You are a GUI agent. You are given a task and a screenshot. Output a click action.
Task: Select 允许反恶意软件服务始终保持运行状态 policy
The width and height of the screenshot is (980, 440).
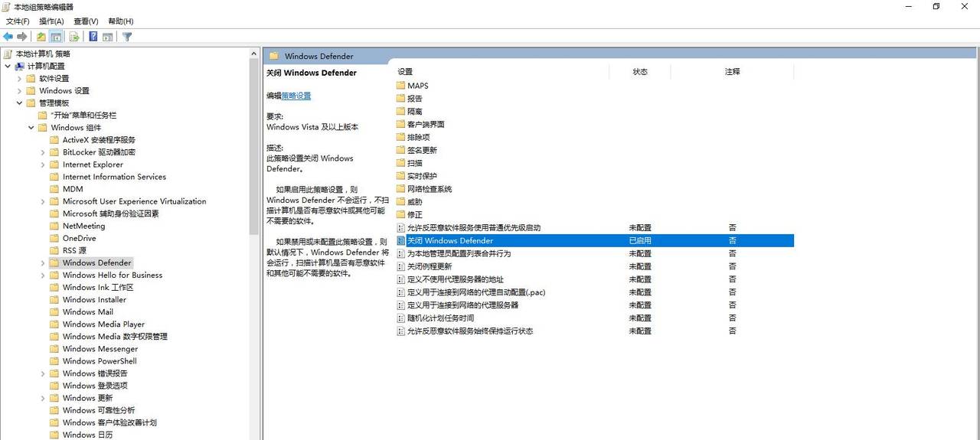click(x=470, y=331)
